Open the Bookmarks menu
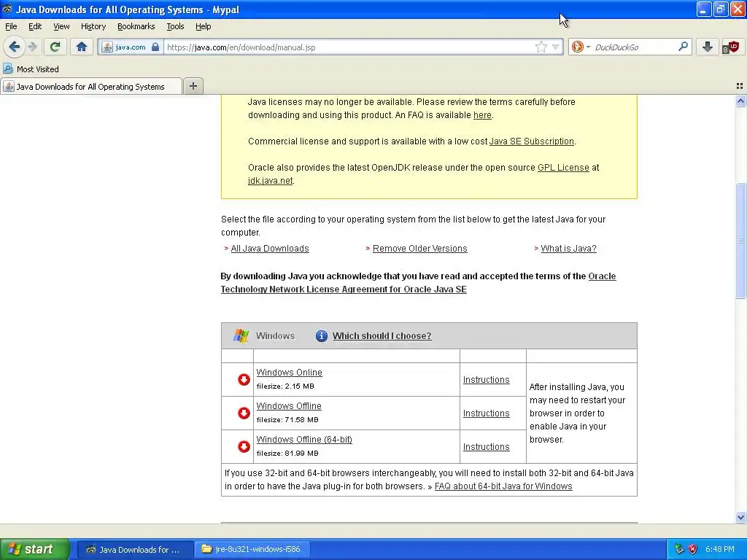 tap(136, 26)
